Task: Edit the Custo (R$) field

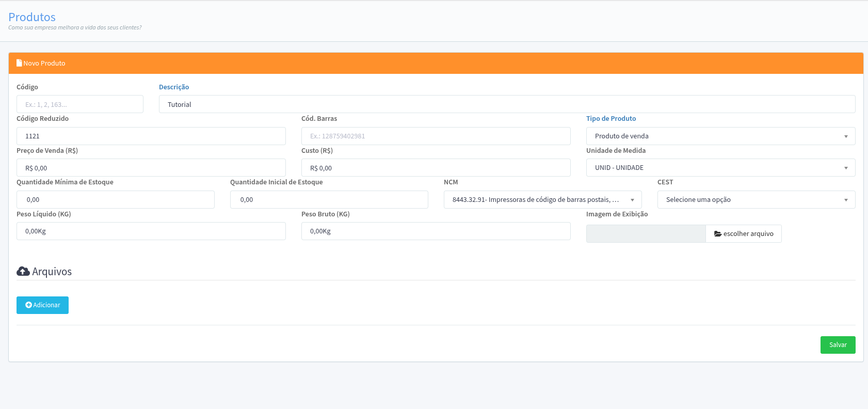Action: 436,168
